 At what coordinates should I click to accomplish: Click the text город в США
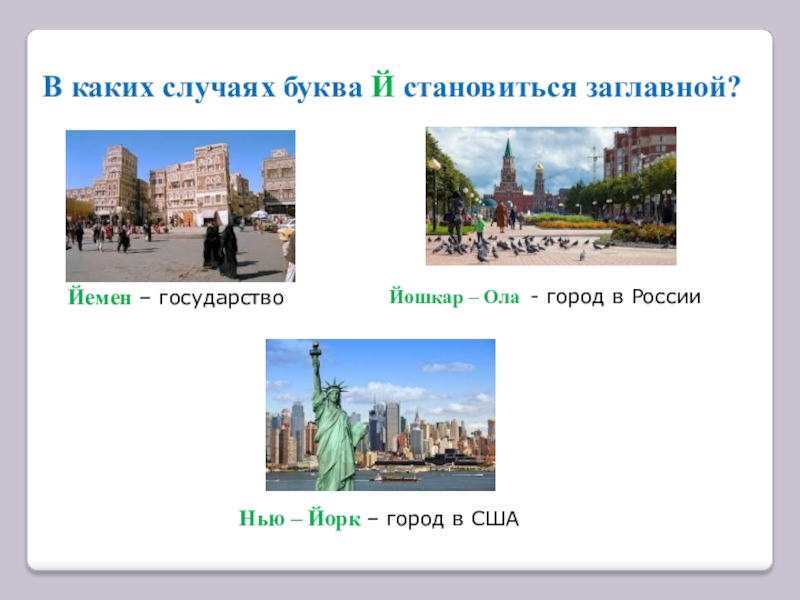point(453,520)
